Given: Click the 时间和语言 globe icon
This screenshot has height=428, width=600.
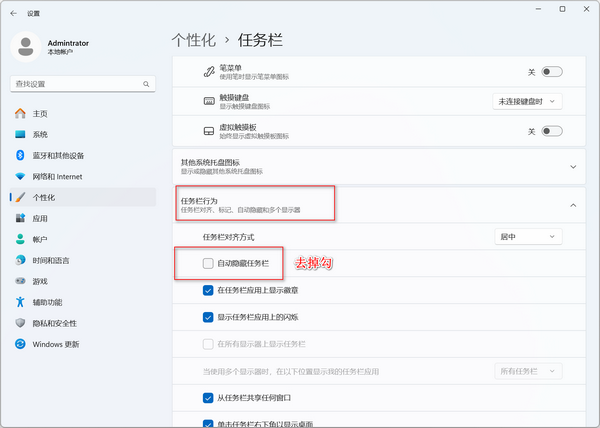Looking at the screenshot, I should (x=20, y=260).
